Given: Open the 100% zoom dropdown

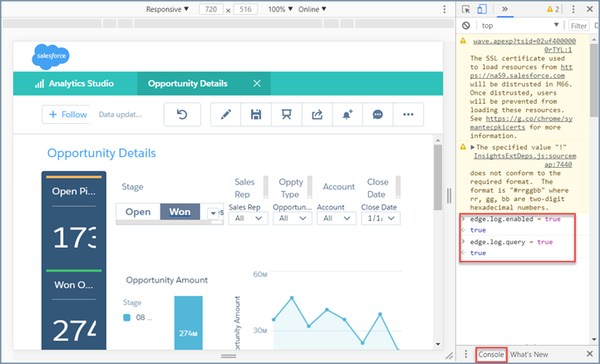Looking at the screenshot, I should coord(280,9).
